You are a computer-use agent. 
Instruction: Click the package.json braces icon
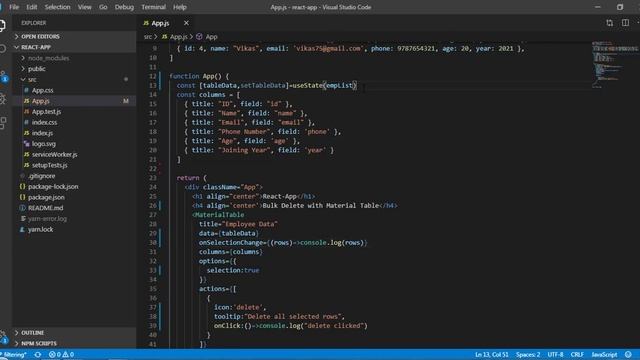(22, 197)
